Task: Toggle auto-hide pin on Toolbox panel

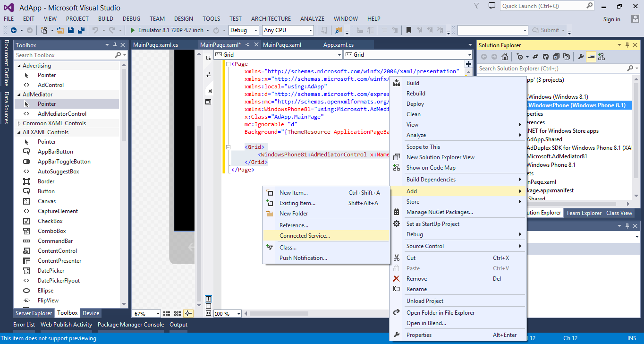Action: [x=115, y=45]
